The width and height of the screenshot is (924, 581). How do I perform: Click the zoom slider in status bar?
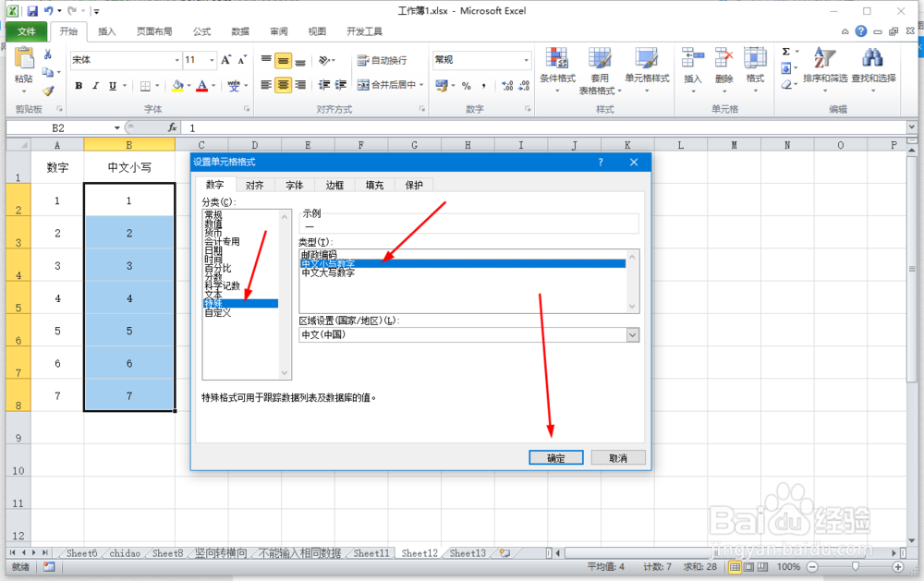[855, 566]
